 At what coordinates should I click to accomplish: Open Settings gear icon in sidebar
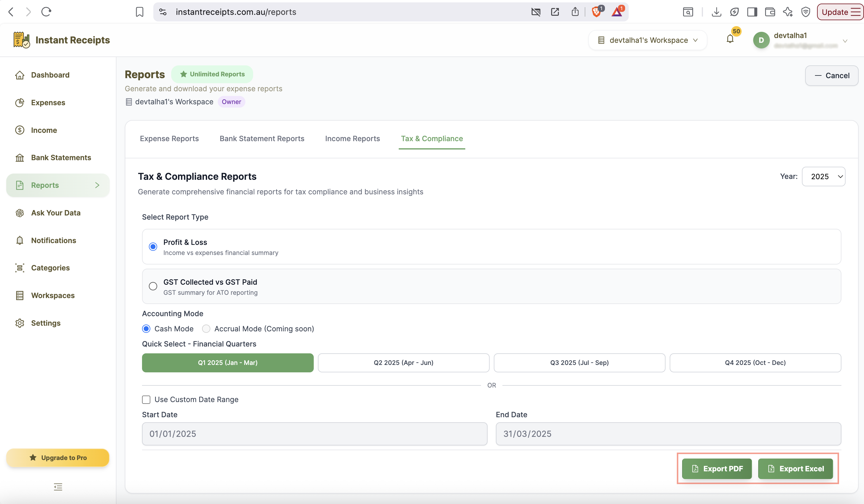pyautogui.click(x=20, y=323)
